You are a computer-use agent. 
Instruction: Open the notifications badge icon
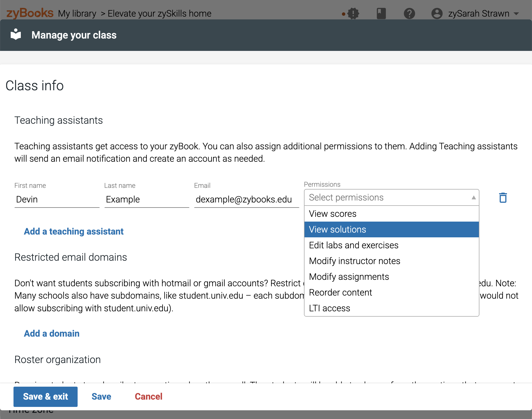tap(353, 13)
